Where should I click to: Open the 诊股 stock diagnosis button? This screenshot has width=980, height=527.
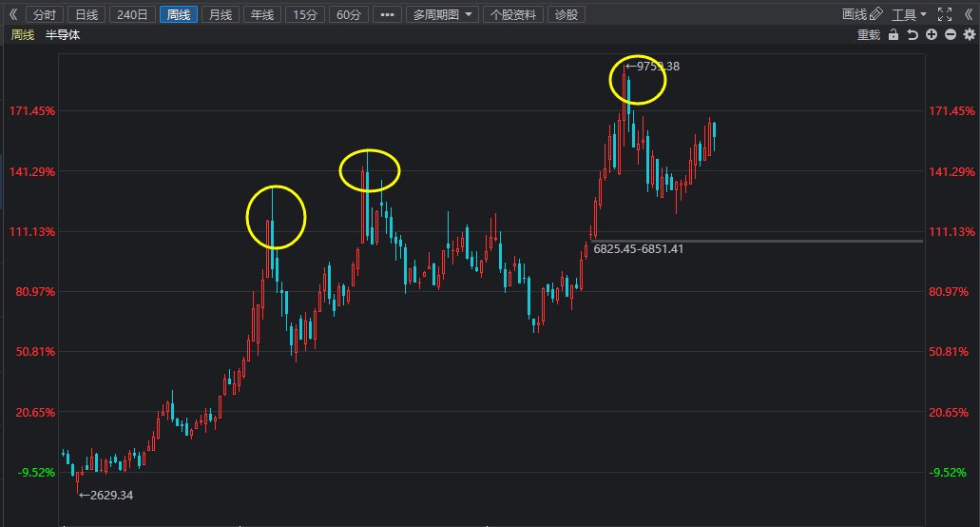click(567, 14)
